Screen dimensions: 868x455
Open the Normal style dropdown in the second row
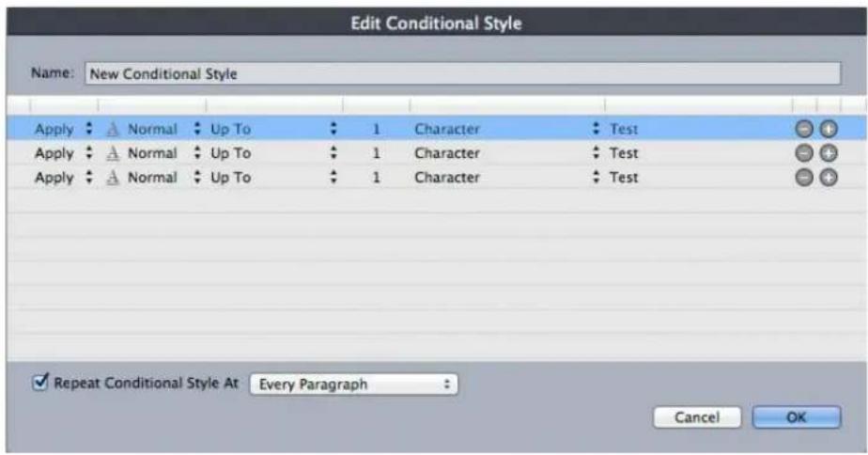[163, 153]
